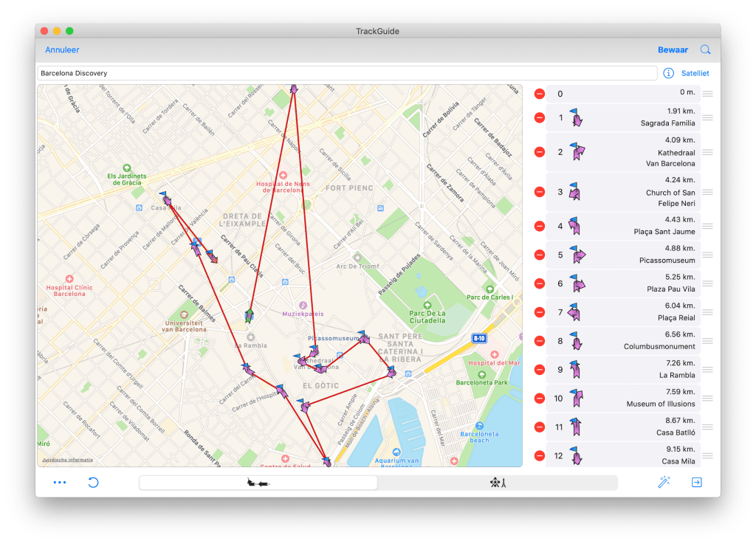This screenshot has height=544, width=756.
Task: Click the turn arrow icon for waypoint 2
Action: (x=577, y=151)
